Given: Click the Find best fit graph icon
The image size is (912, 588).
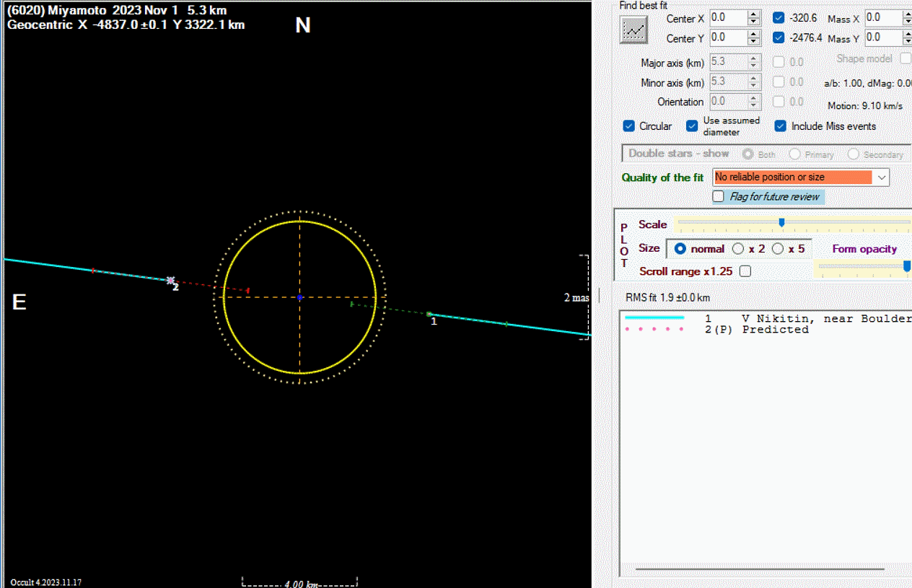Looking at the screenshot, I should (634, 29).
